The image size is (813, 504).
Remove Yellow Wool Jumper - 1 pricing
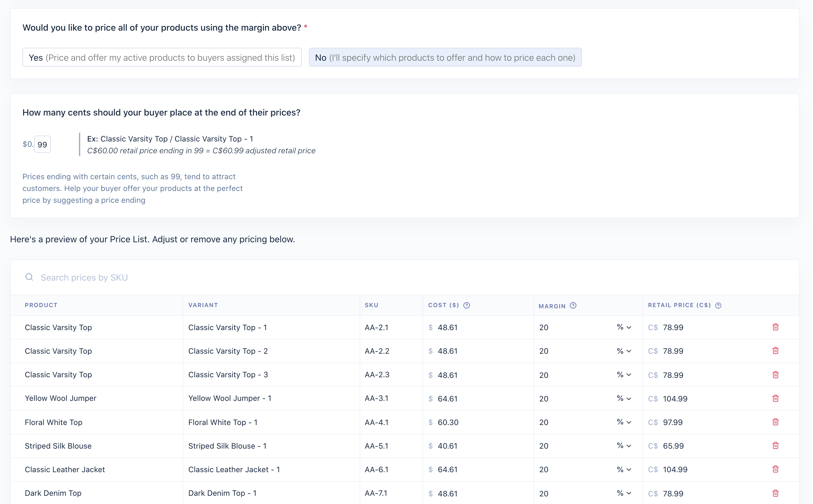(775, 398)
